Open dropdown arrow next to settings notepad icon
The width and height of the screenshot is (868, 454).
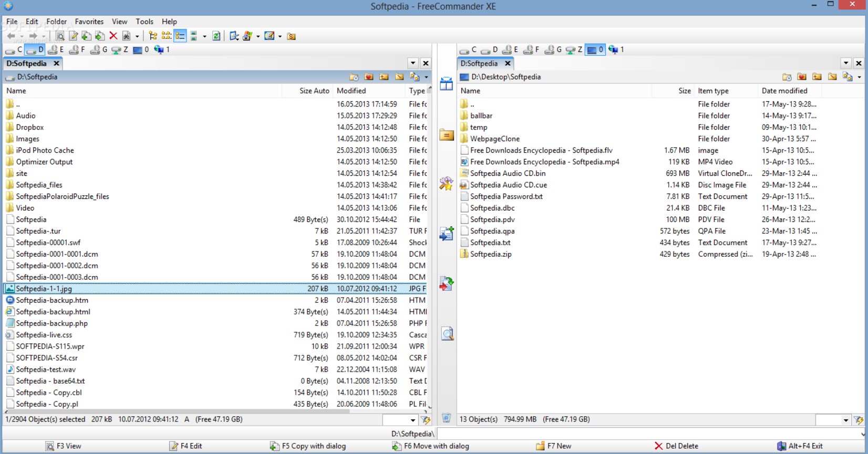click(x=280, y=36)
